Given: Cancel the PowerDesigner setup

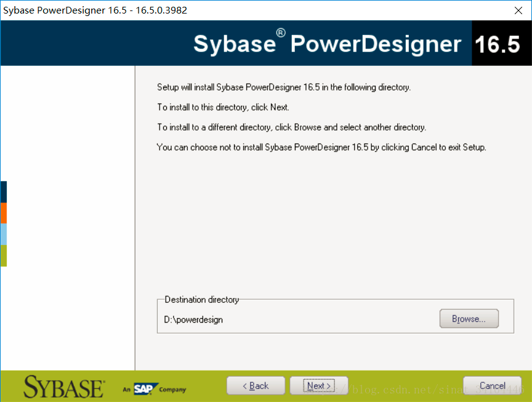Looking at the screenshot, I should click(493, 386).
